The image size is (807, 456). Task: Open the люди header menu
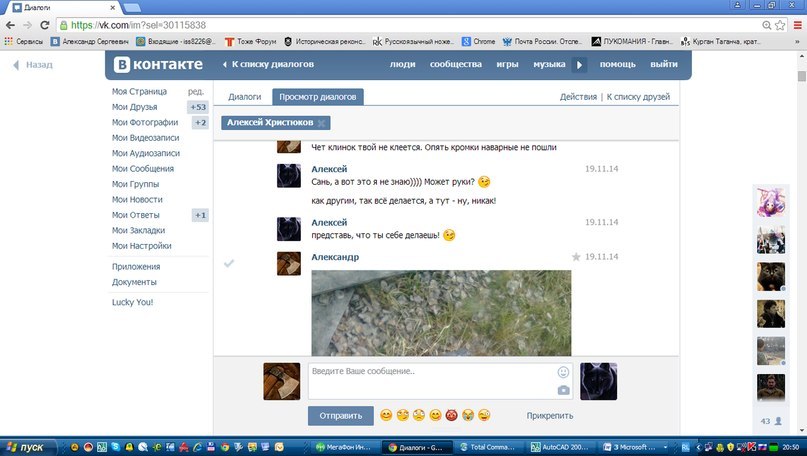pyautogui.click(x=402, y=64)
